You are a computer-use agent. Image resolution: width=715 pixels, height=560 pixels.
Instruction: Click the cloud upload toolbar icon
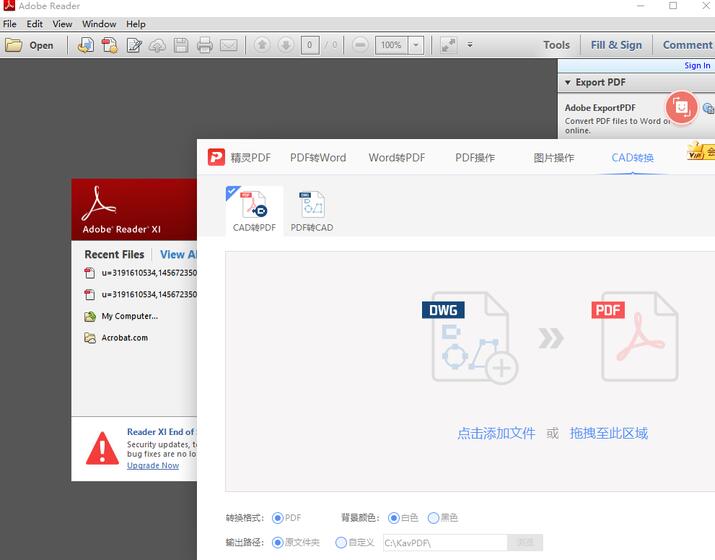pyautogui.click(x=157, y=45)
